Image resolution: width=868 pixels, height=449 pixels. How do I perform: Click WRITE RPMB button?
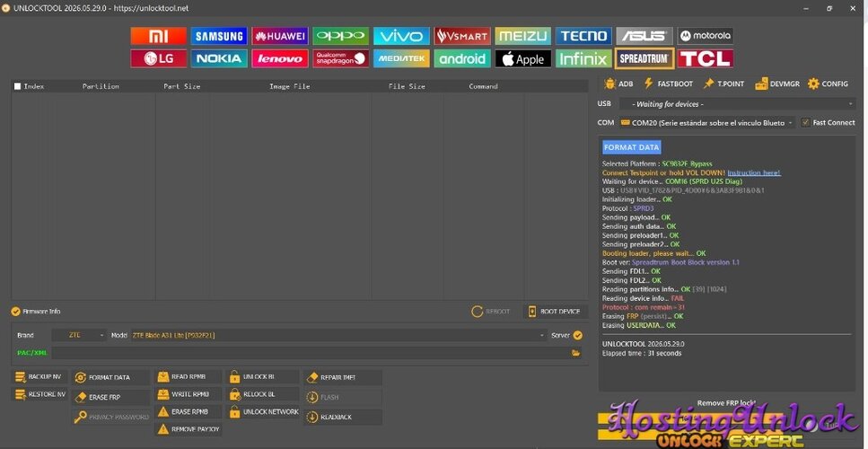tap(189, 394)
